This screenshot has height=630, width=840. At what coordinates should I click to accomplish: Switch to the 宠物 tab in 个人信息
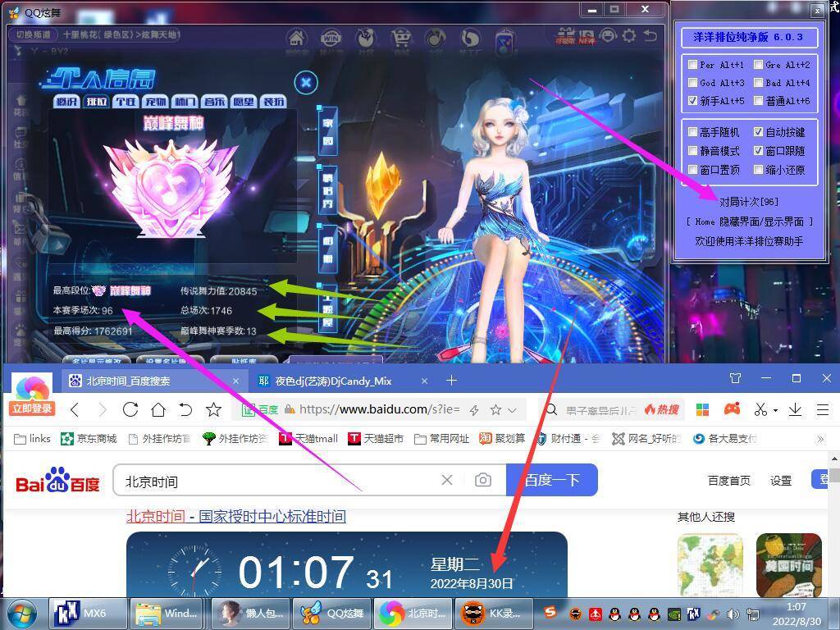156,101
